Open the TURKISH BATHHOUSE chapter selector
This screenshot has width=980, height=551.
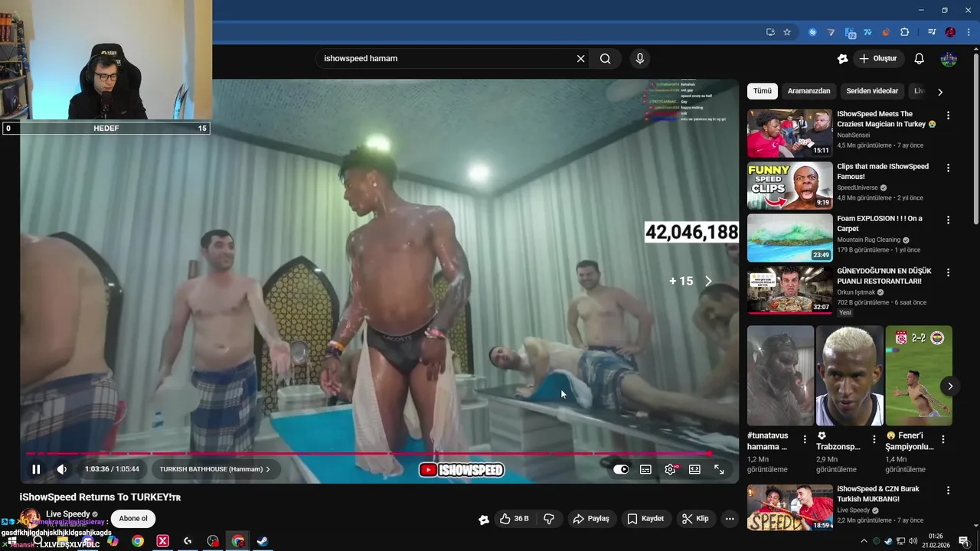click(215, 469)
